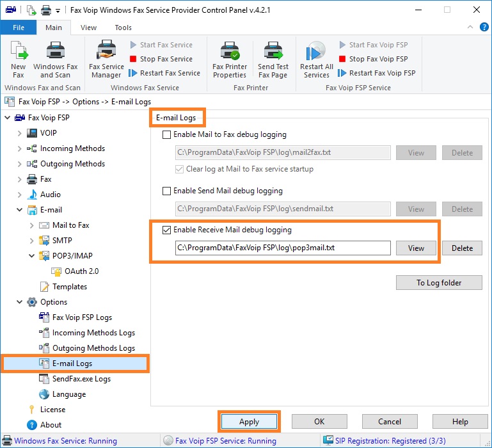Click the Help button

pyautogui.click(x=460, y=421)
